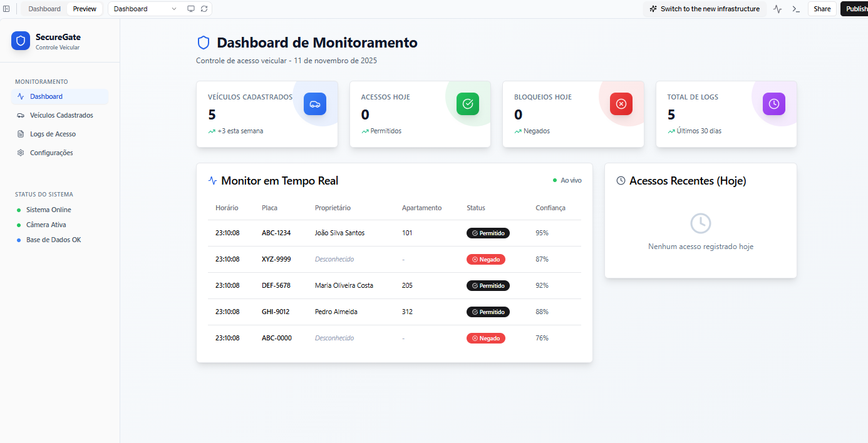Screen dimensions: 868x443
Task: Open the activity pulse icon beside Share
Action: [x=778, y=9]
